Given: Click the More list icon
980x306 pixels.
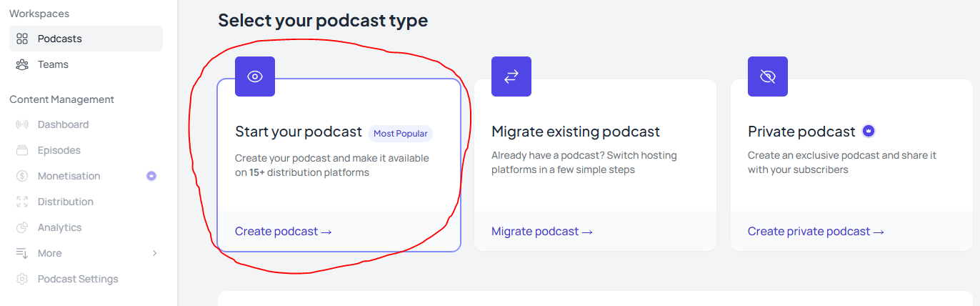Looking at the screenshot, I should point(22,253).
